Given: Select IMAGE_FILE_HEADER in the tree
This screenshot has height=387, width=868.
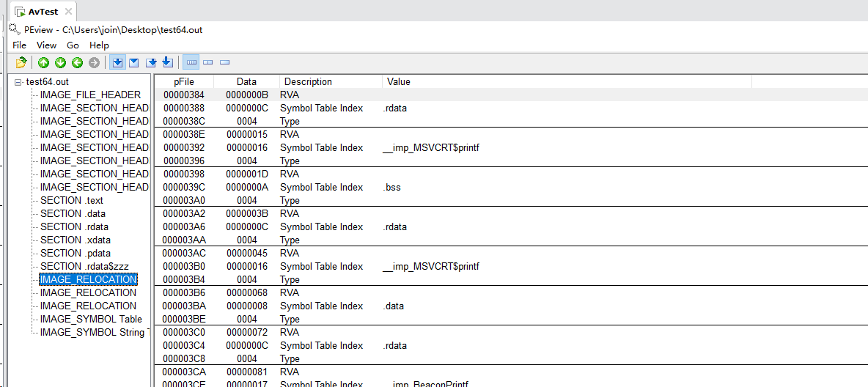Looking at the screenshot, I should click(90, 95).
